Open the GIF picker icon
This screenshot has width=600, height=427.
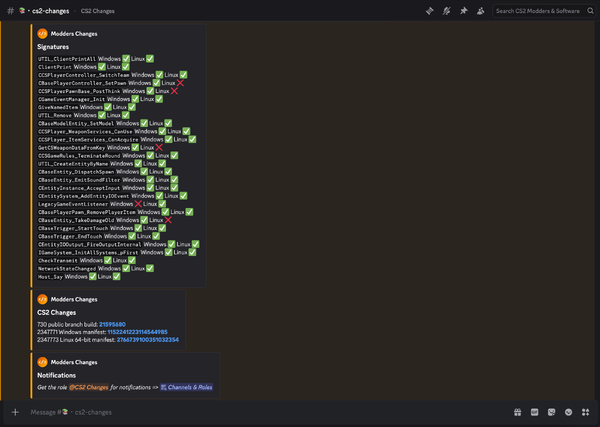pyautogui.click(x=535, y=412)
